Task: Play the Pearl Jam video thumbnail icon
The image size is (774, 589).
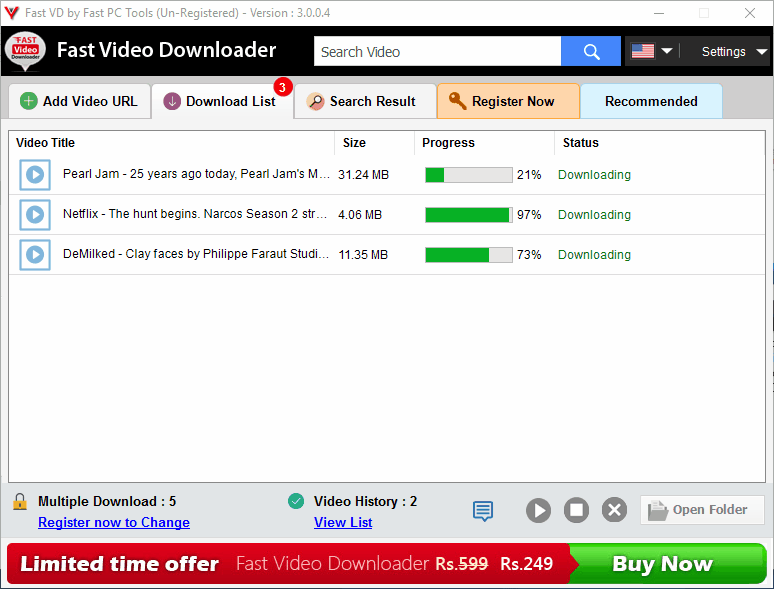Action: 35,175
